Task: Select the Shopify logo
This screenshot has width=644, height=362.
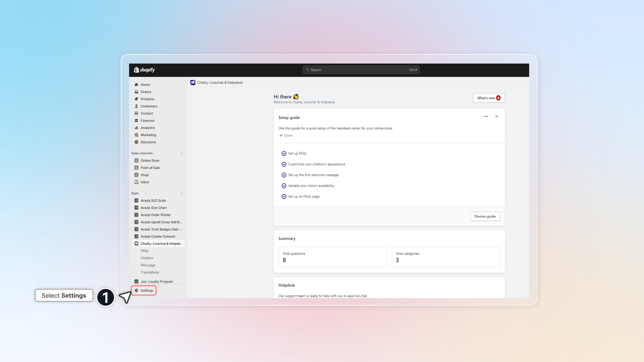Action: click(144, 70)
